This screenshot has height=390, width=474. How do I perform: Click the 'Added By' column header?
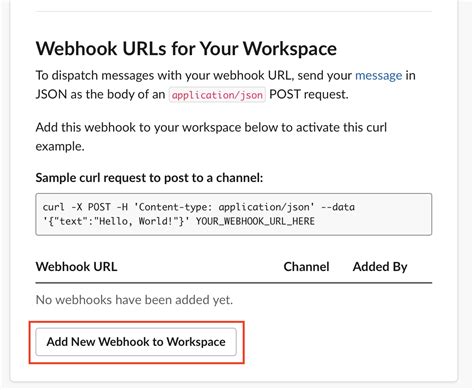pos(380,267)
